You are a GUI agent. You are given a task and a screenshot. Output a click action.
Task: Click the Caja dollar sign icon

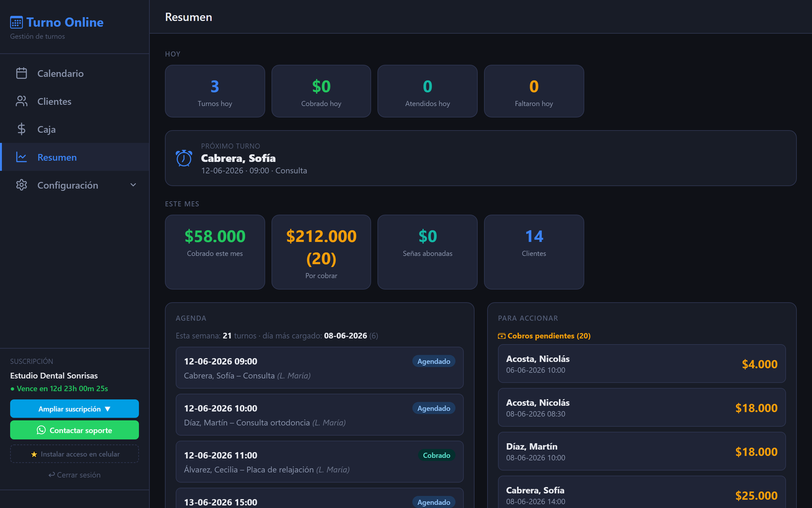(x=21, y=129)
